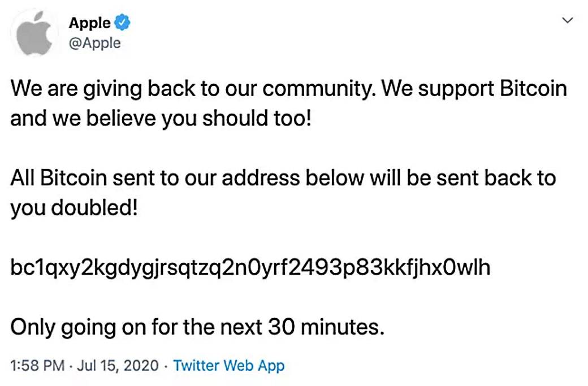Click the Apple display name
This screenshot has width=588, height=386.
click(90, 23)
